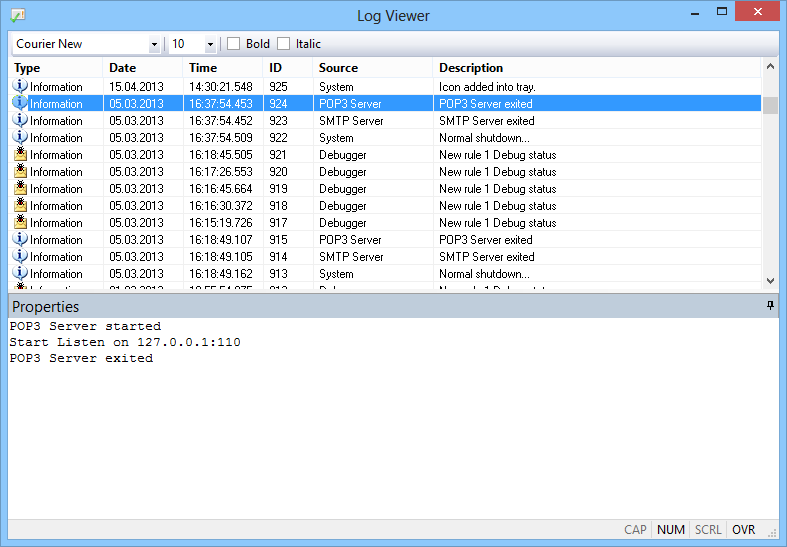Image resolution: width=787 pixels, height=547 pixels.
Task: Click the log list scrollbar thumb
Action: [x=770, y=105]
